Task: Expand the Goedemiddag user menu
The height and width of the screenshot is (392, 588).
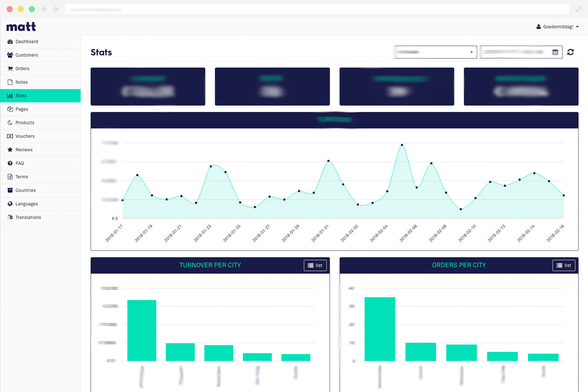Action: point(558,27)
